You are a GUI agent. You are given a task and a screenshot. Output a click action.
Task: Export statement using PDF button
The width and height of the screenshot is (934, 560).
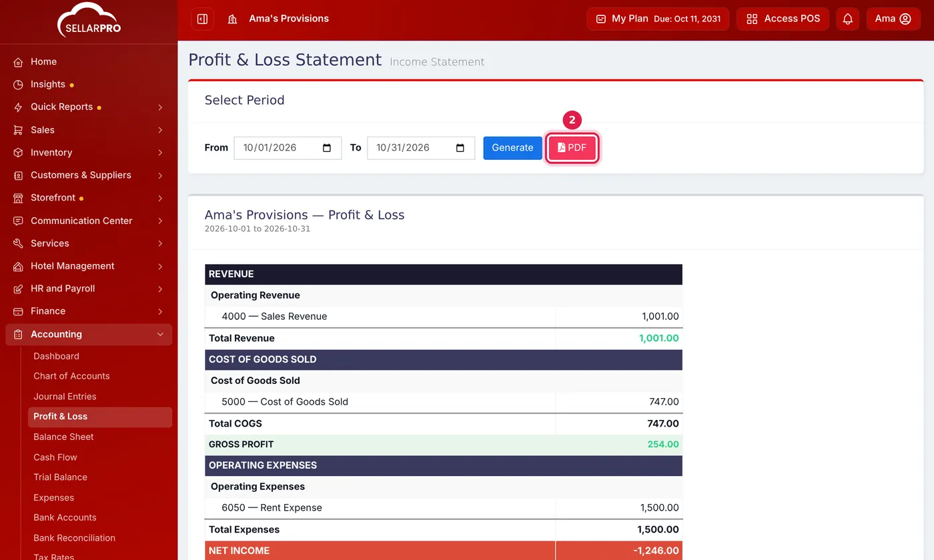572,148
